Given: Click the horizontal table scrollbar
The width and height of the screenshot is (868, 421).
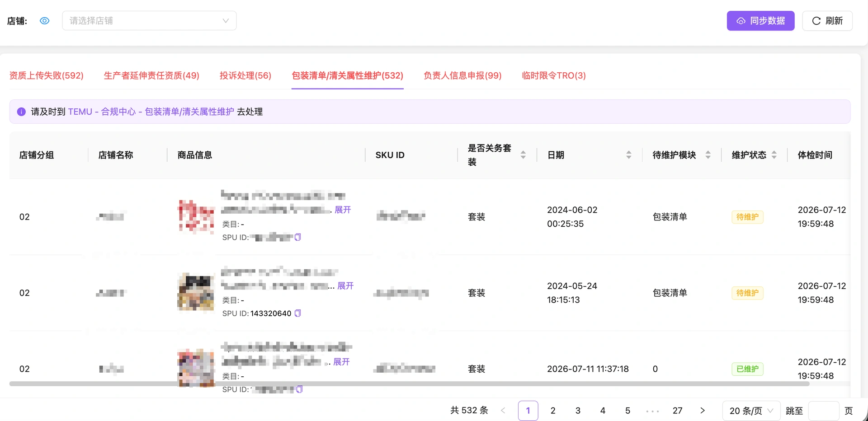Looking at the screenshot, I should point(409,384).
